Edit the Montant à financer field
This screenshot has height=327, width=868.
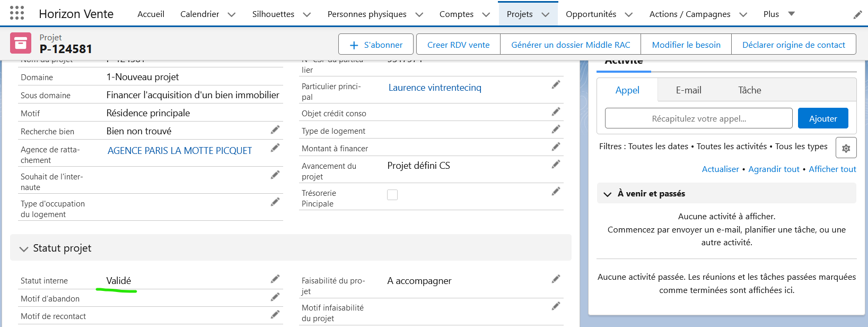point(556,147)
